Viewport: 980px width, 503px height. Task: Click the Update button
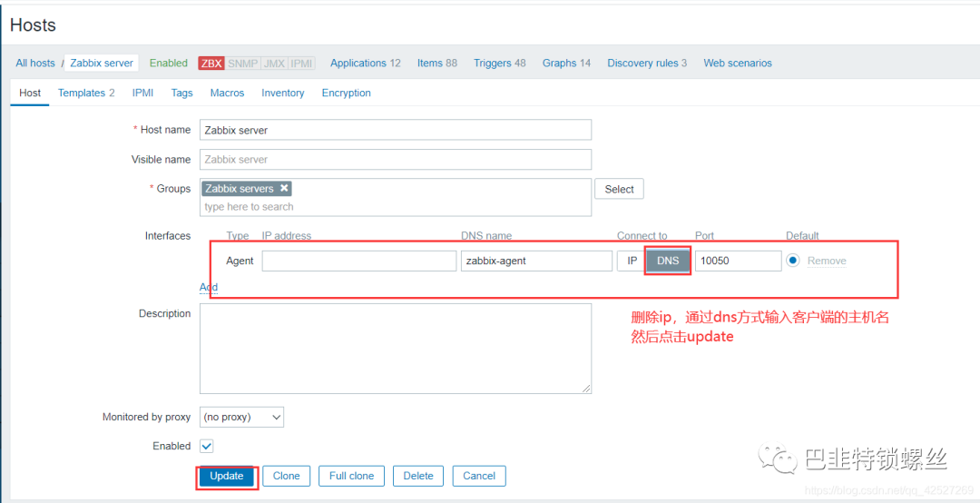226,476
